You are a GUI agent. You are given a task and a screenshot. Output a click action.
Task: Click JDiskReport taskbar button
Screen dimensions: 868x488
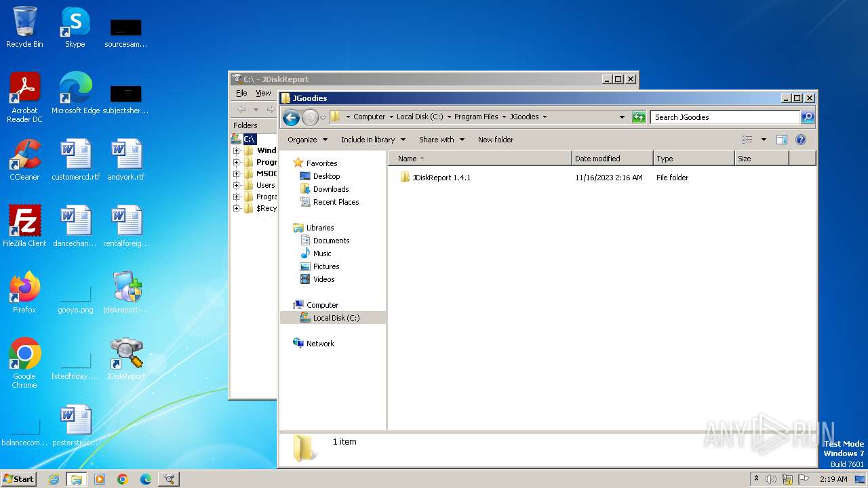coord(169,479)
